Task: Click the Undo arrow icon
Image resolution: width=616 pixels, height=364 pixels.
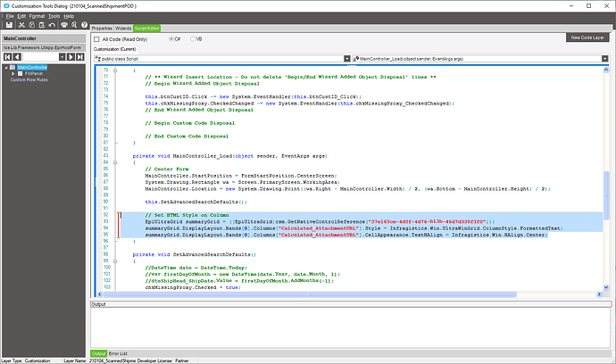Action: click(x=52, y=25)
